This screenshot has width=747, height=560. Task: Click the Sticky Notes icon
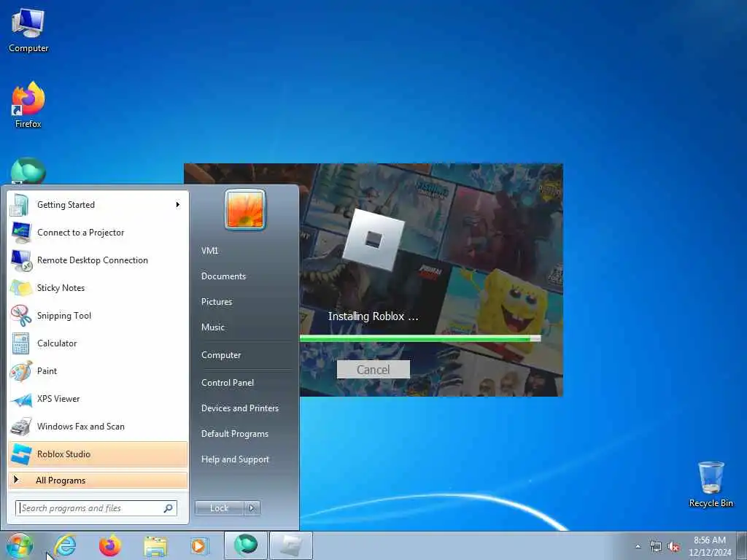click(x=21, y=288)
